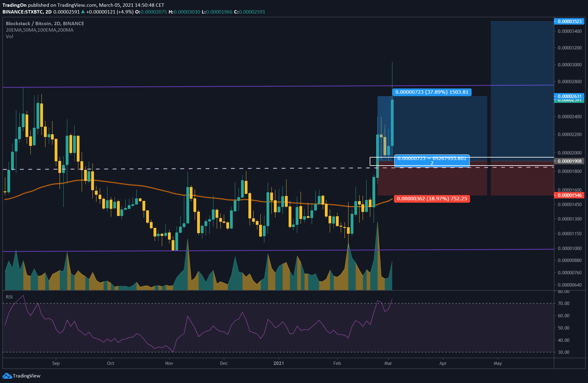Click the 0.00001908 entry price label
588x383 pixels.
(x=569, y=161)
